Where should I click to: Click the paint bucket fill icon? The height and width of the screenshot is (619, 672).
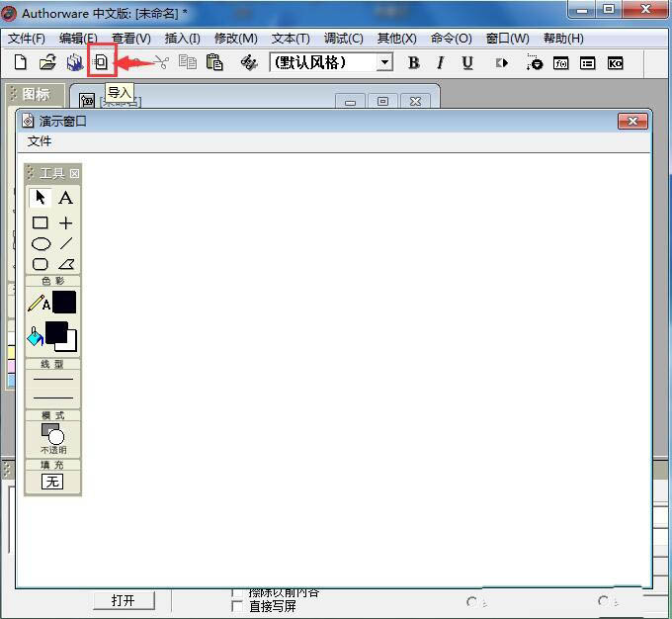[x=35, y=336]
